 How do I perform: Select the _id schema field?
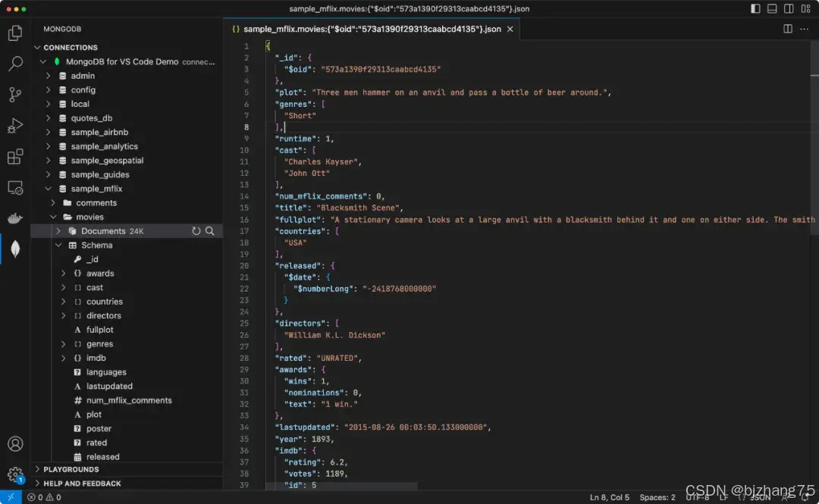(92, 259)
